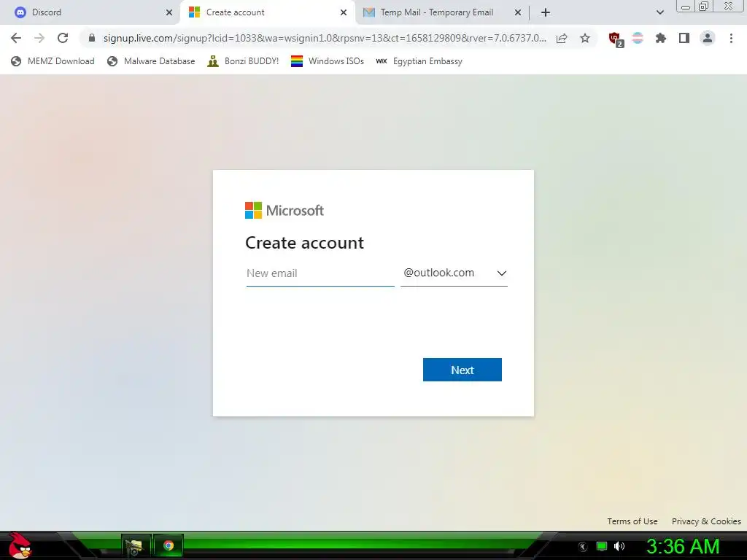This screenshot has width=747, height=560.
Task: Open the file explorer taskbar icon
Action: (136, 545)
